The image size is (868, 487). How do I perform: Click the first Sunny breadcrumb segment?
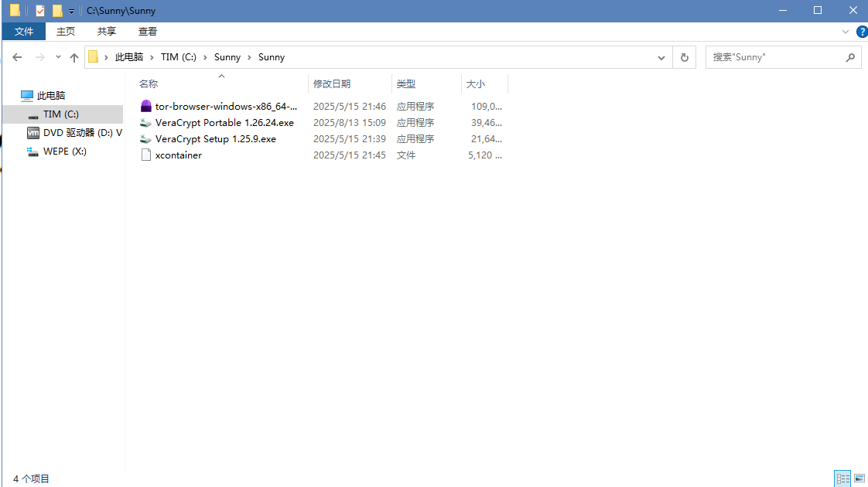pyautogui.click(x=227, y=57)
